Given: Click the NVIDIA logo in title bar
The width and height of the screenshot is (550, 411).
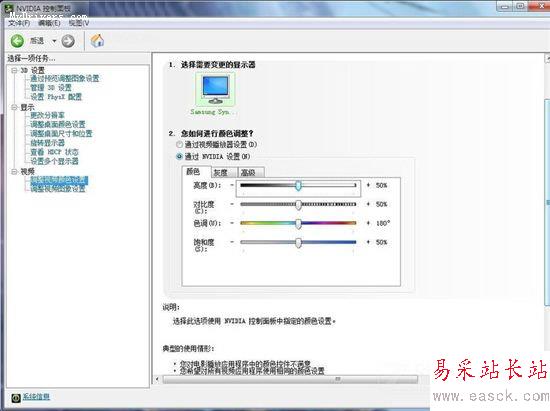Looking at the screenshot, I should tap(8, 8).
